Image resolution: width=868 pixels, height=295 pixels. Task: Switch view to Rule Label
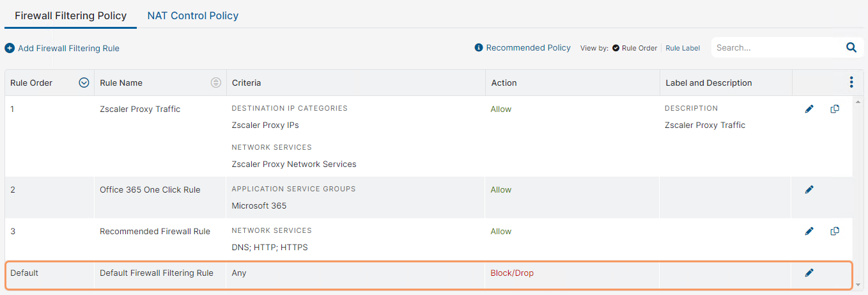(683, 48)
